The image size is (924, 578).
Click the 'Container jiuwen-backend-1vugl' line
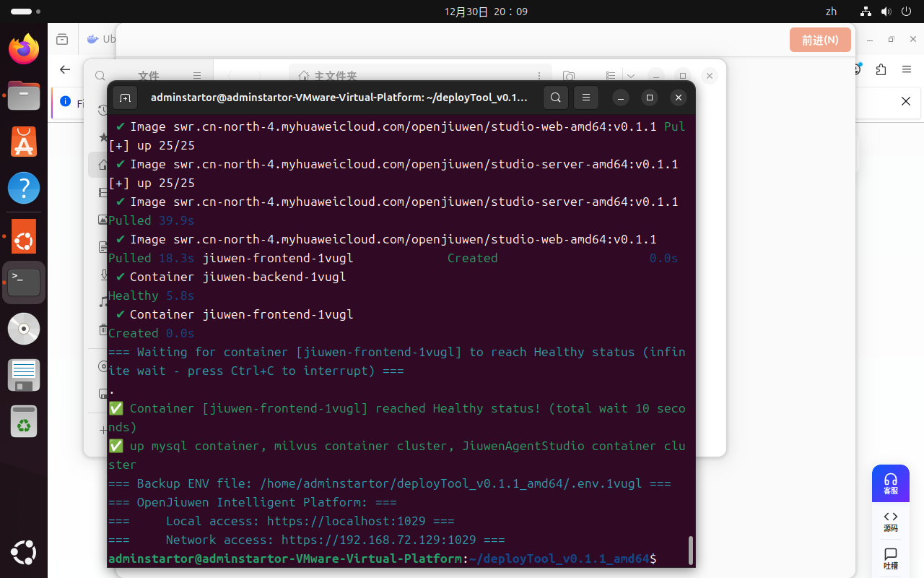[x=231, y=277]
